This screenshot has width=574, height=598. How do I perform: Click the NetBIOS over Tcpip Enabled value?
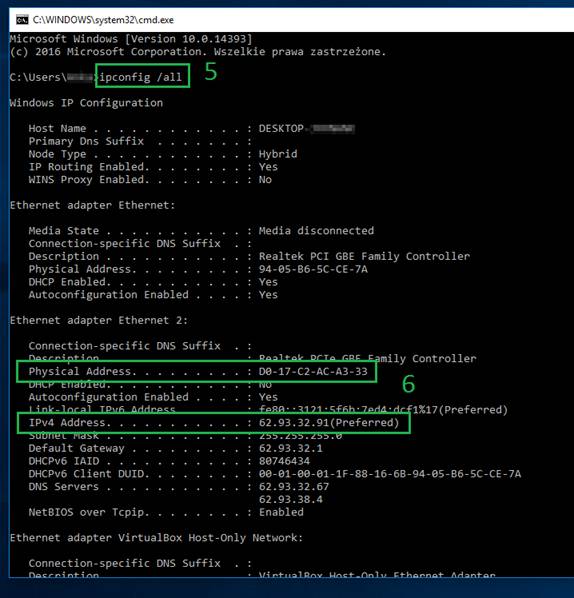coord(281,512)
